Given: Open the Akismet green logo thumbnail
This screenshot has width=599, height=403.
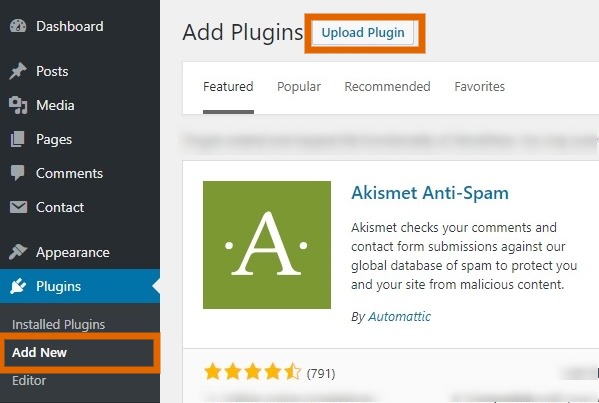Looking at the screenshot, I should click(x=267, y=245).
